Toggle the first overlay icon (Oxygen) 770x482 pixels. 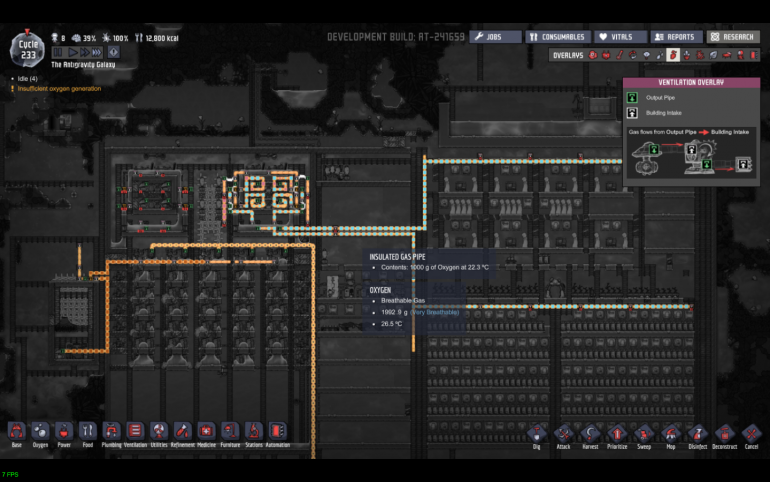pos(592,55)
